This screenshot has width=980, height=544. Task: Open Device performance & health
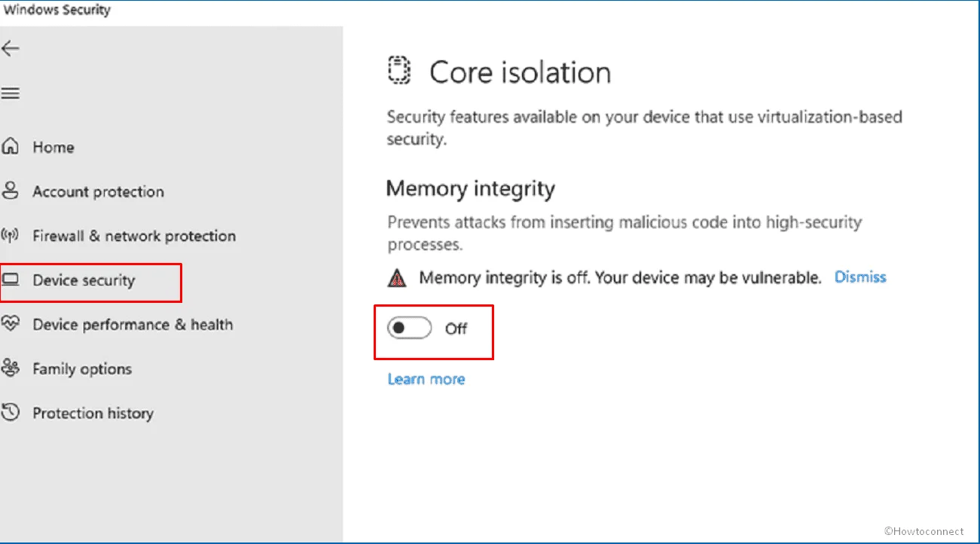[x=133, y=324]
